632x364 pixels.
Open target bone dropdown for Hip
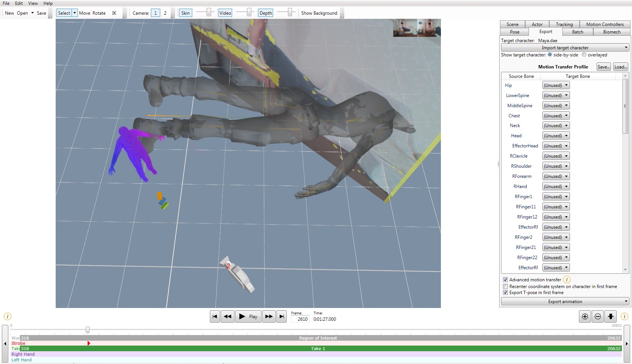pos(556,85)
